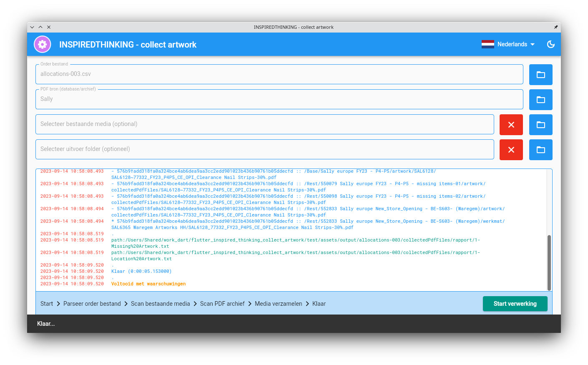Image resolution: width=588 pixels, height=365 pixels.
Task: Browse for the Order bestand file
Action: [x=540, y=75]
